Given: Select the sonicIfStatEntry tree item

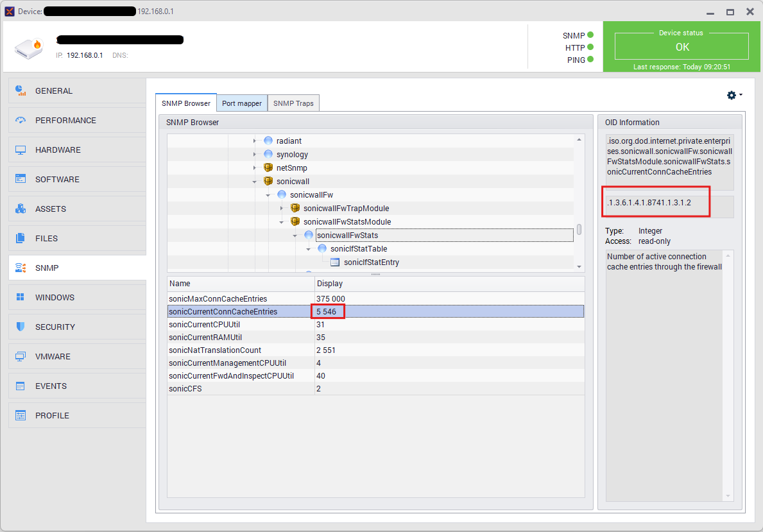Looking at the screenshot, I should [x=371, y=262].
